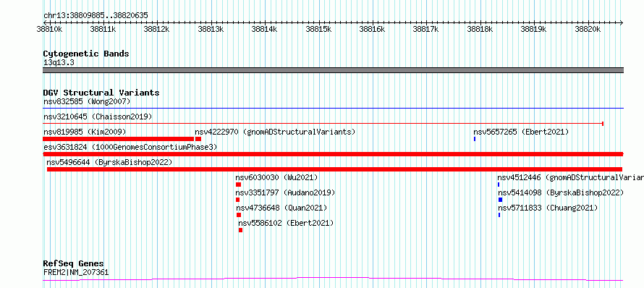Open nsv4512446 gnomAD variant label
Image resolution: width=644 pixels, height=288 pixels.
pyautogui.click(x=570, y=177)
